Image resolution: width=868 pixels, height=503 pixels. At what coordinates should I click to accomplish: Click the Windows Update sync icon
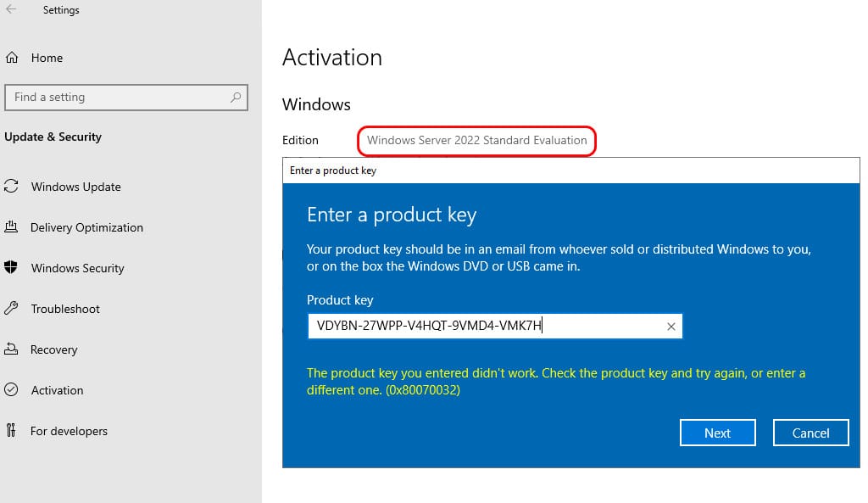tap(11, 186)
